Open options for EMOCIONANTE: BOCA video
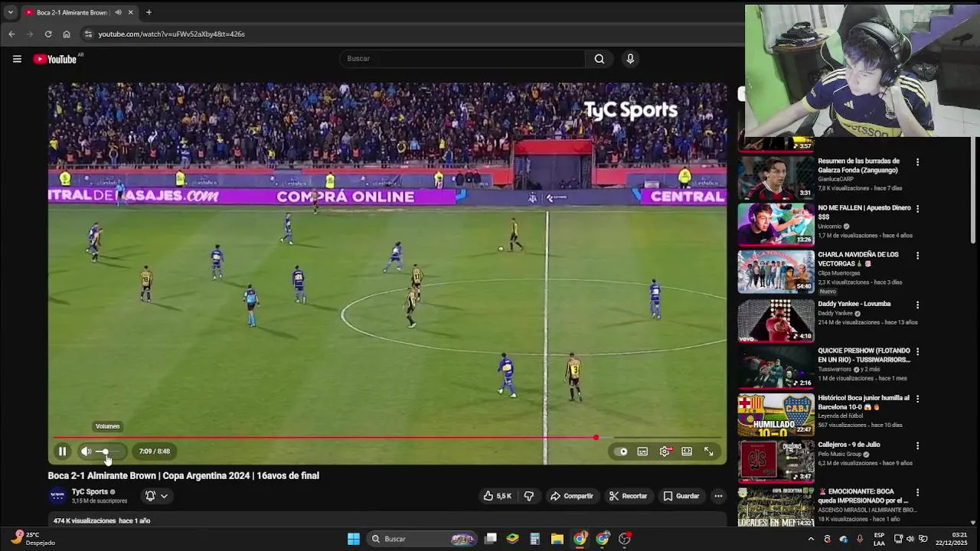Viewport: 980px width, 551px height. click(917, 491)
